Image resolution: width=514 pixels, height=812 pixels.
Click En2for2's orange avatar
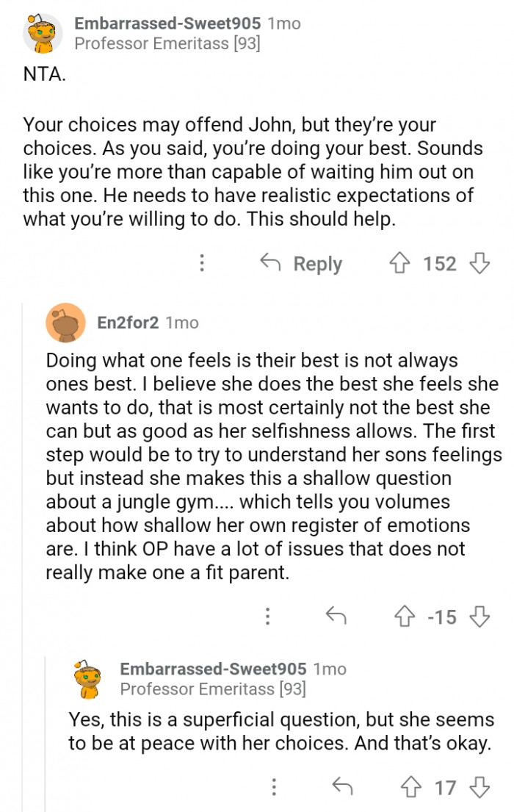pyautogui.click(x=66, y=323)
